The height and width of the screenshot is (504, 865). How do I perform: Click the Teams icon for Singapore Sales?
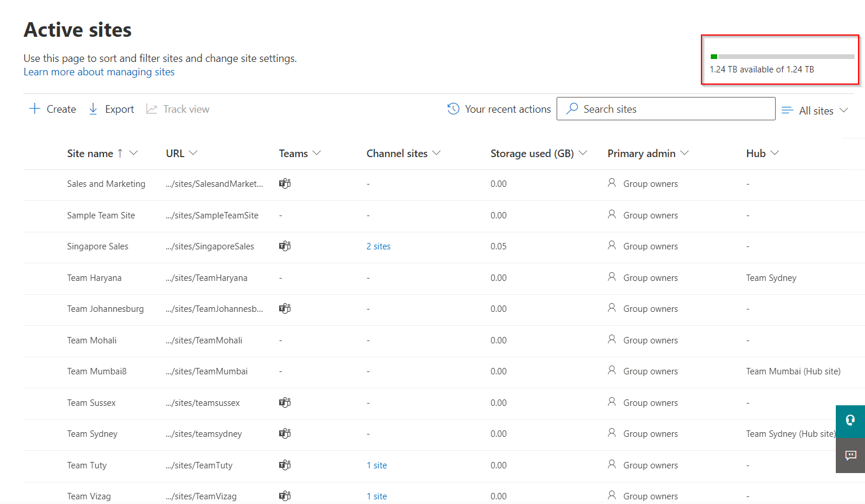[284, 245]
